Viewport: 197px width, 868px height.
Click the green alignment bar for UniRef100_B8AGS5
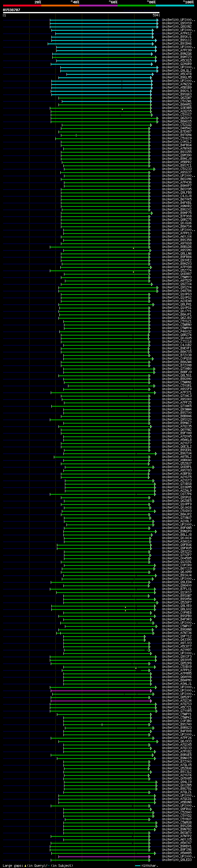[104, 122]
